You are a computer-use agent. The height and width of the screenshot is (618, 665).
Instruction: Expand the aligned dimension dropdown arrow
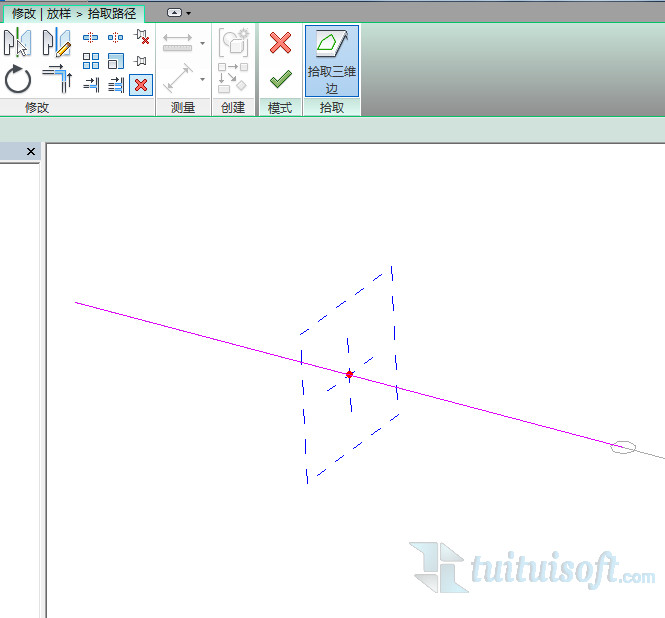point(202,43)
